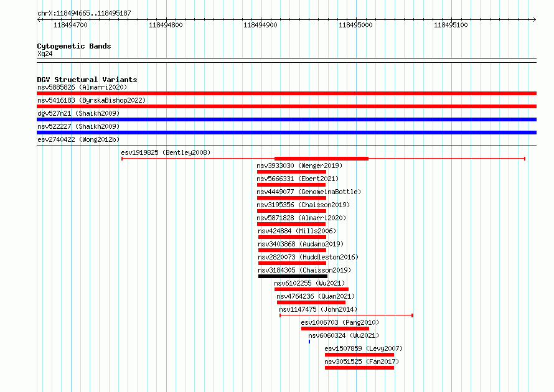Click the nsv4764236 (Quan2021) label
The image size is (554, 392).
coord(316,296)
